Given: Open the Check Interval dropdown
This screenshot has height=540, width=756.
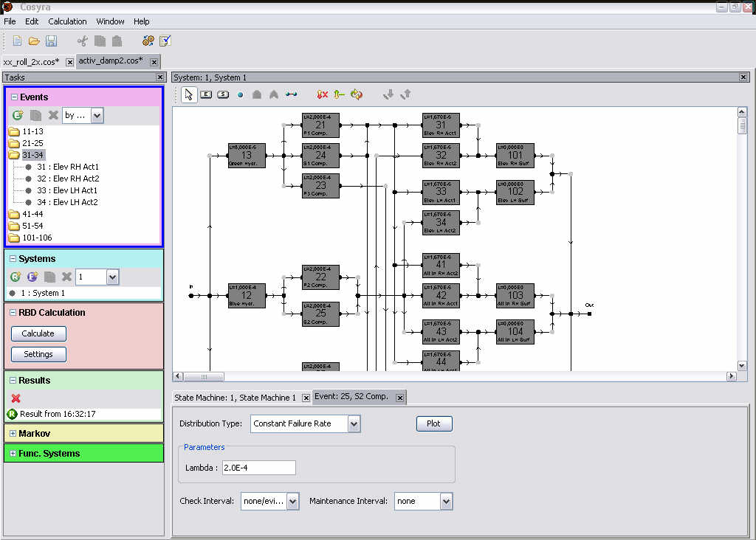Looking at the screenshot, I should point(292,502).
